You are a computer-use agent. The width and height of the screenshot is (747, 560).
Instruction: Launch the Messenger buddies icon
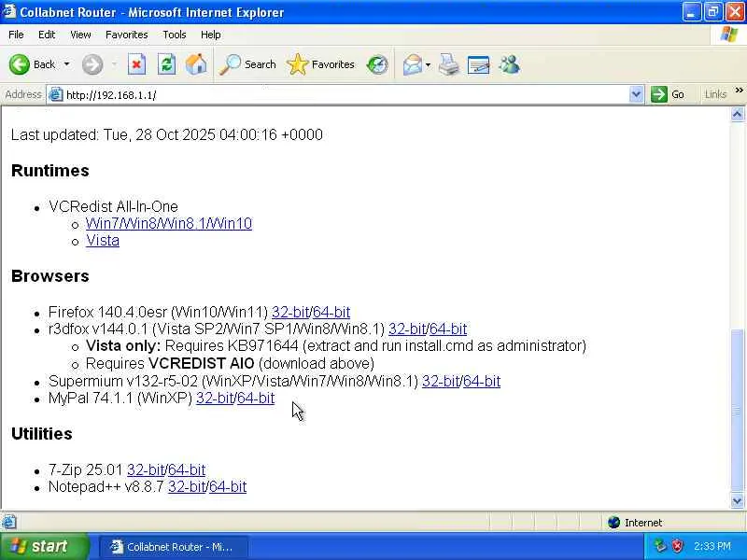509,64
